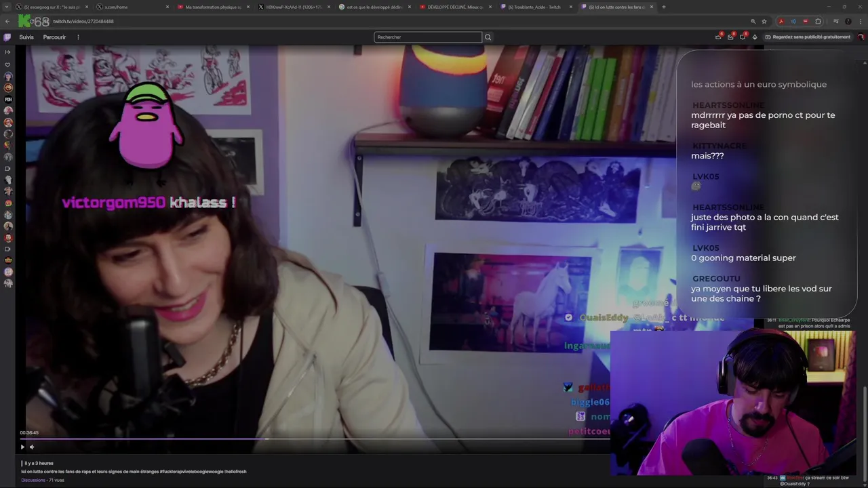This screenshot has height=488, width=868.
Task: Switch to est-ce que le développé Google tab
Action: (374, 7)
